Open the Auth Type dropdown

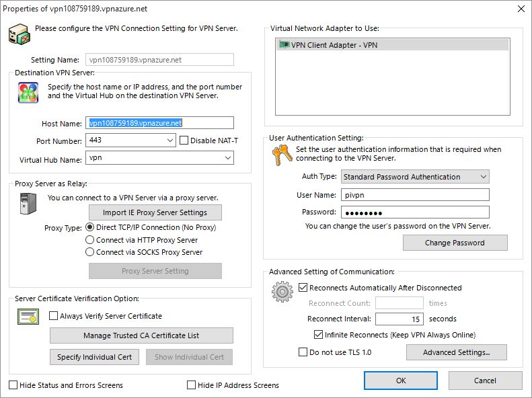[x=483, y=177]
